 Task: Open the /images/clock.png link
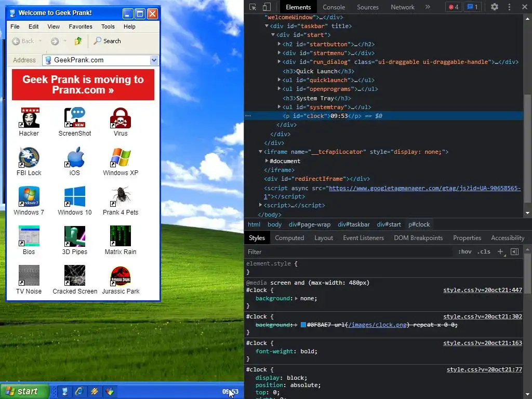coord(377,325)
